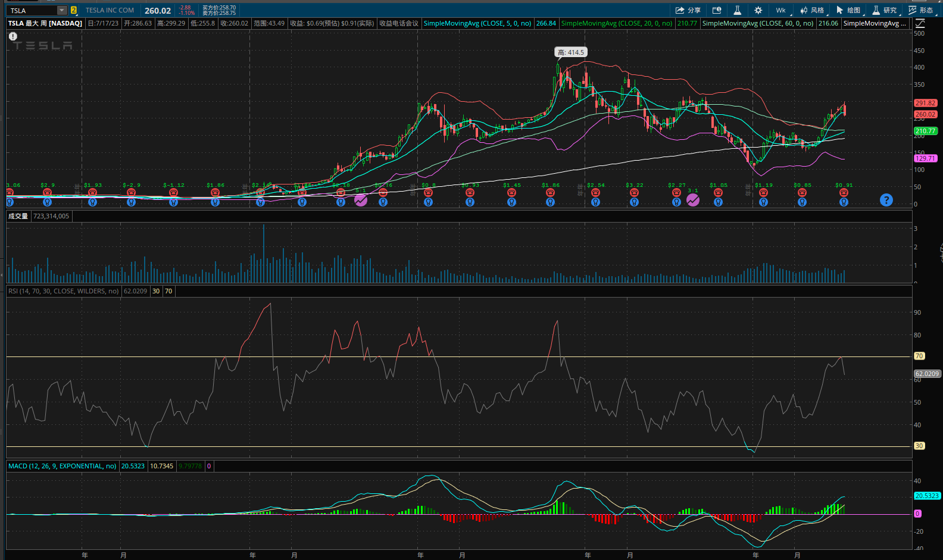Click the earnings call (收益电话会议) label
Screen dimensions: 943x560
click(x=399, y=23)
